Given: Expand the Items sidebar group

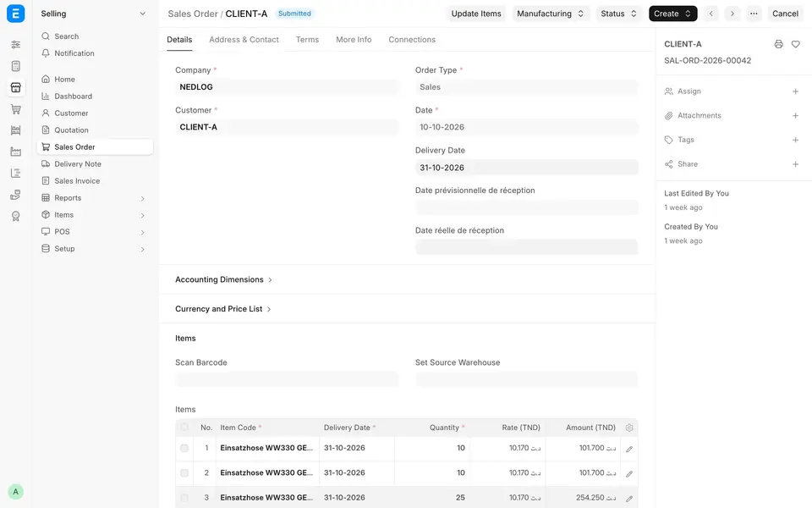Looking at the screenshot, I should [95, 215].
